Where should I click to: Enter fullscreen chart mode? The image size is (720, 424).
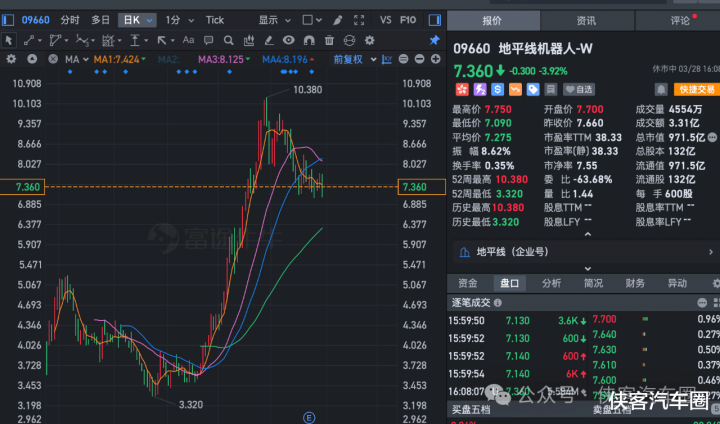(359, 20)
